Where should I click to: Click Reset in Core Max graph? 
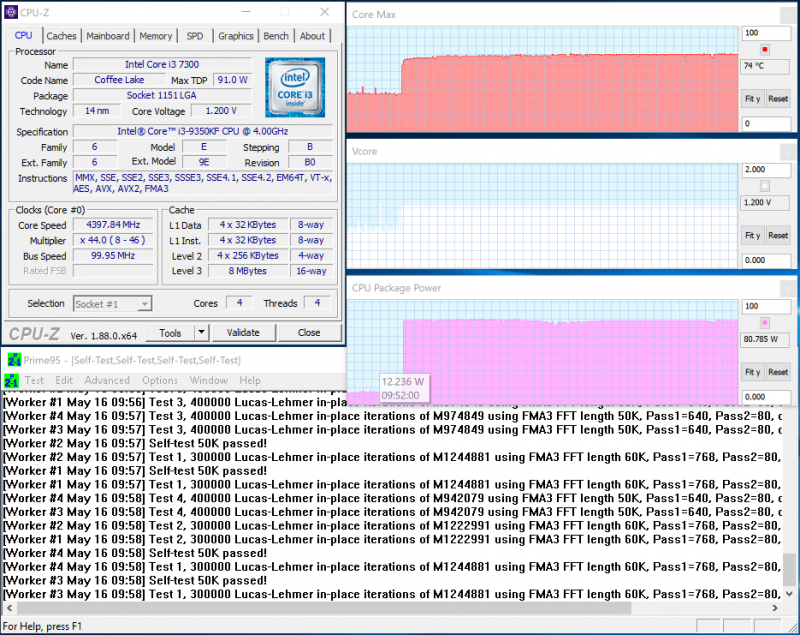coord(778,98)
